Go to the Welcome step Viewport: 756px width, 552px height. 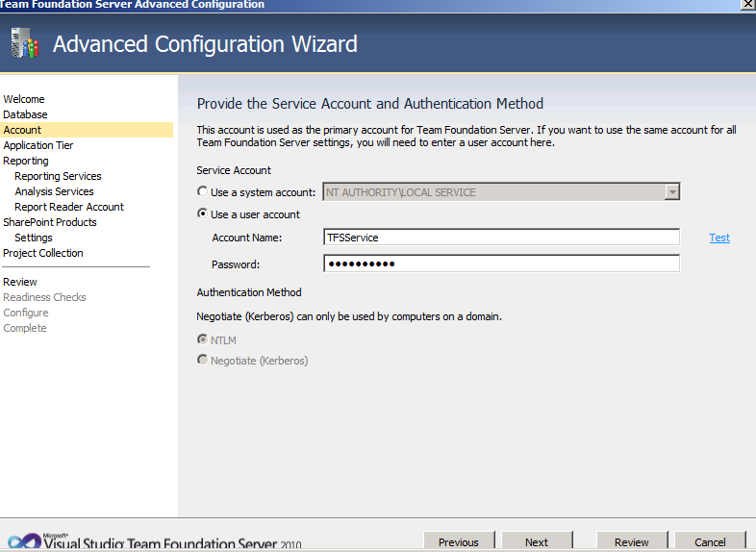(24, 99)
